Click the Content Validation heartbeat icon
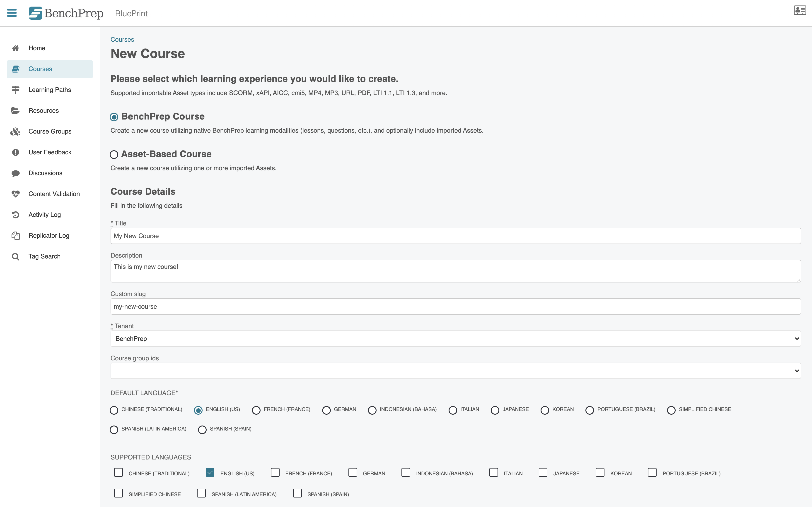 [15, 194]
